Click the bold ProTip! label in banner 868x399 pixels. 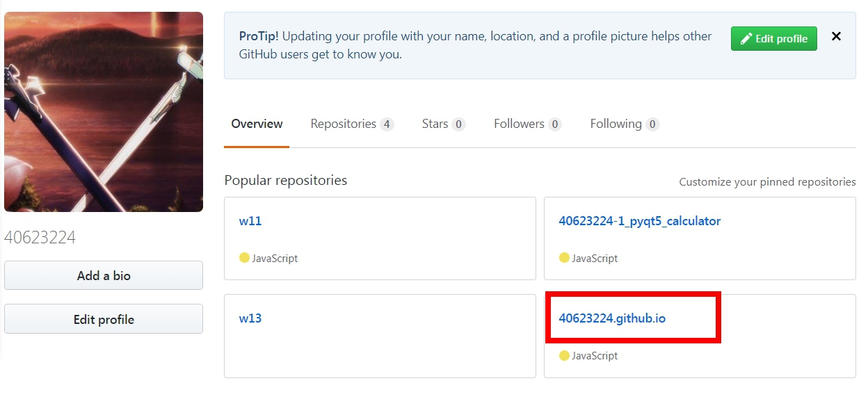(259, 36)
